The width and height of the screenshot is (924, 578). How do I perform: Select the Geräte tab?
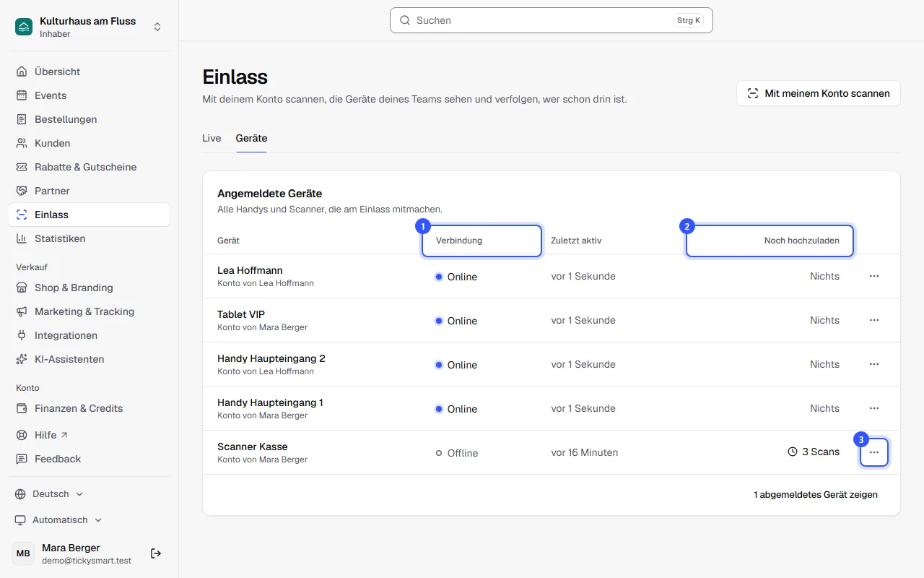[251, 138]
